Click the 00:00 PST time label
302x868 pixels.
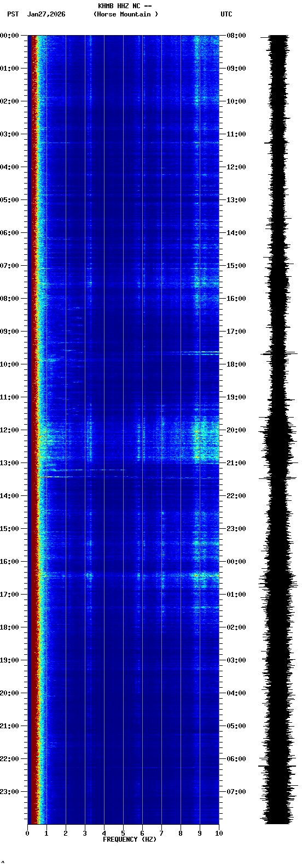9,36
